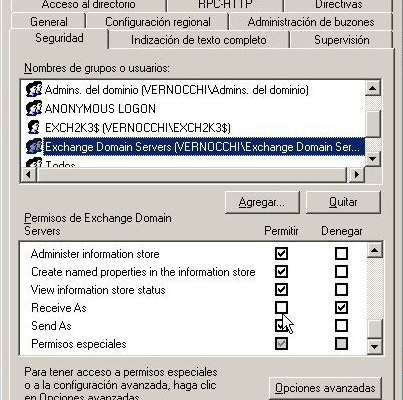Image resolution: width=403 pixels, height=400 pixels.
Task: Click the Exchange Domain Servers group icon
Action: [34, 147]
